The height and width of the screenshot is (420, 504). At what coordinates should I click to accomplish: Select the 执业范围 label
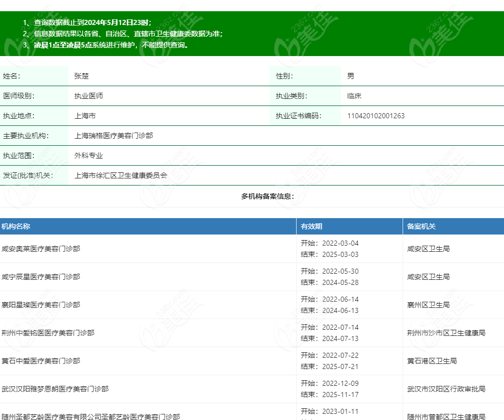(19, 155)
